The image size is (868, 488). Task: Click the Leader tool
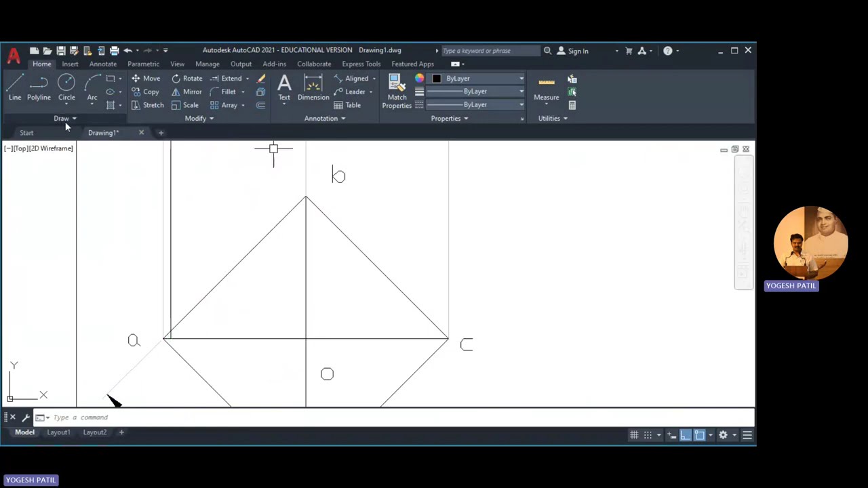coord(349,92)
